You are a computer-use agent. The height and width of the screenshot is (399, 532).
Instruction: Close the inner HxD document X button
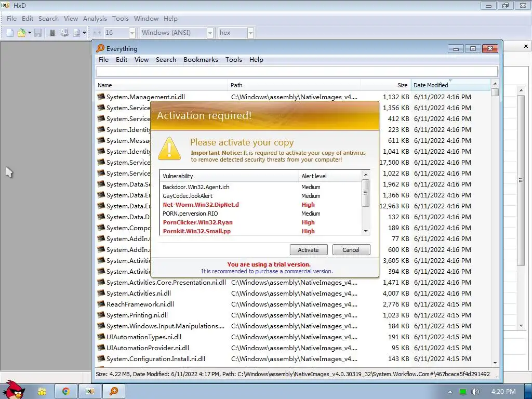point(526,46)
